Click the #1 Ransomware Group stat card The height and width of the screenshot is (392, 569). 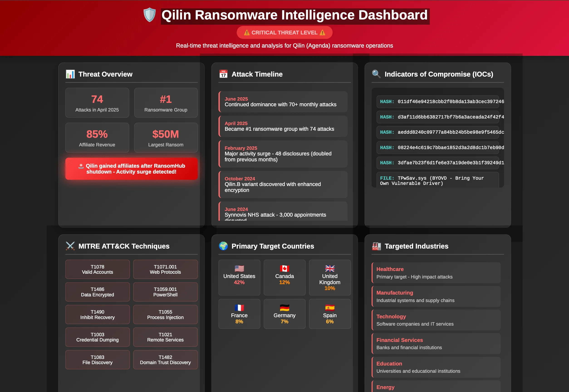point(166,103)
